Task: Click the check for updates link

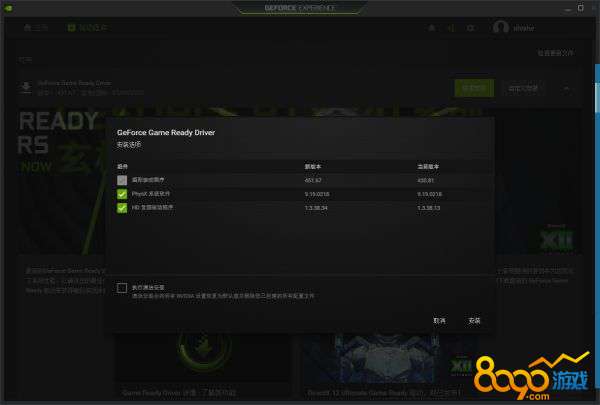Action: point(554,52)
